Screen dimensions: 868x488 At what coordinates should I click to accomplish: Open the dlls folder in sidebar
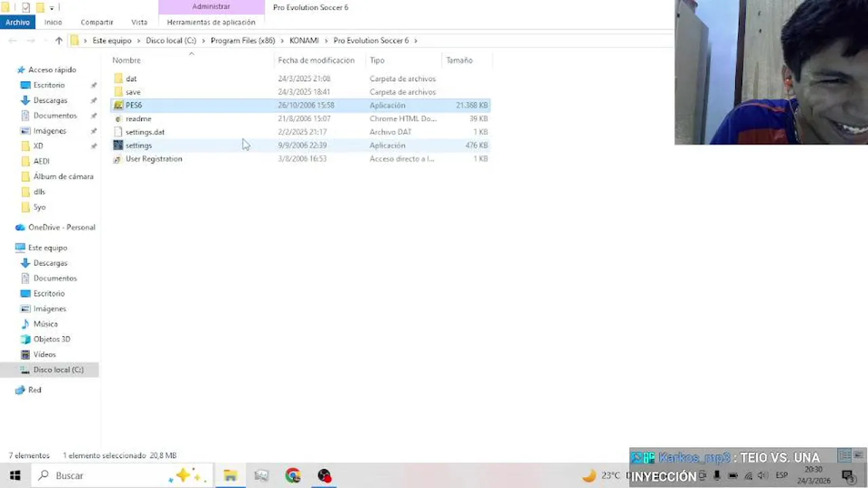39,192
